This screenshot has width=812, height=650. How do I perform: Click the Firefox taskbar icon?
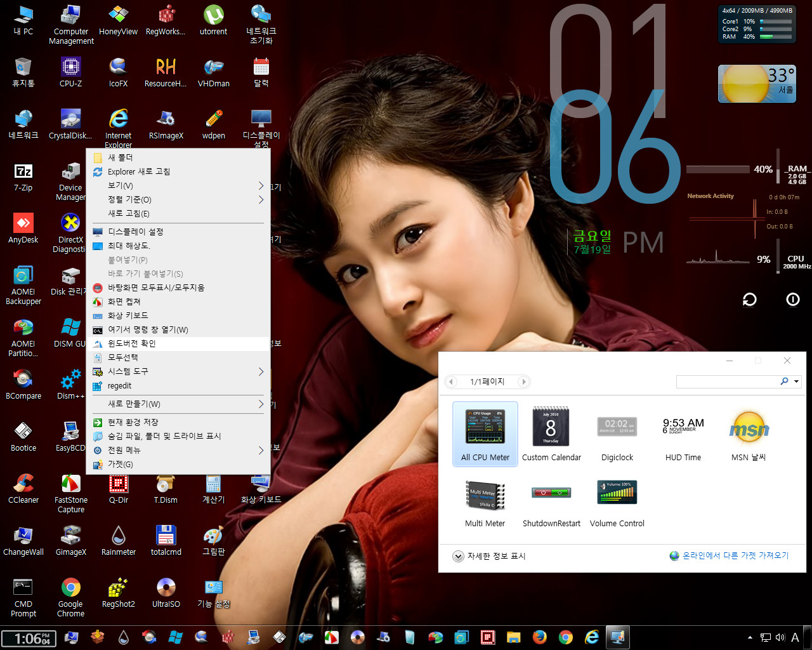pyautogui.click(x=540, y=637)
